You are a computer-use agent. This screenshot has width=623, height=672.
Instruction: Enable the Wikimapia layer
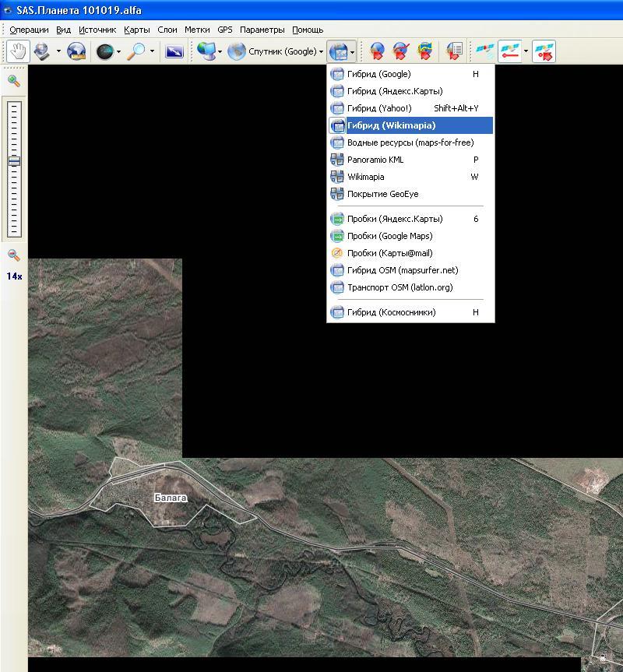click(x=365, y=177)
